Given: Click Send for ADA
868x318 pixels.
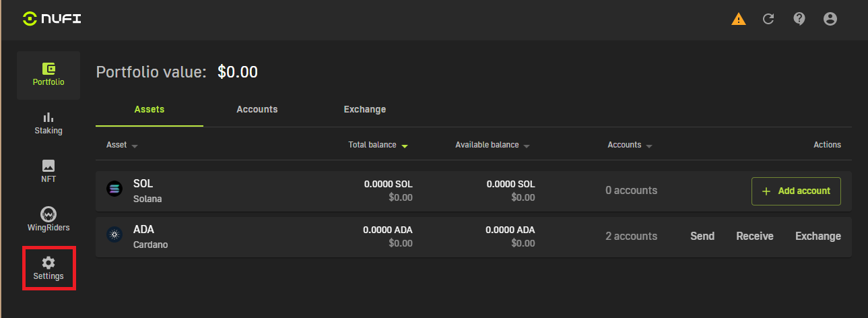Looking at the screenshot, I should pyautogui.click(x=702, y=236).
